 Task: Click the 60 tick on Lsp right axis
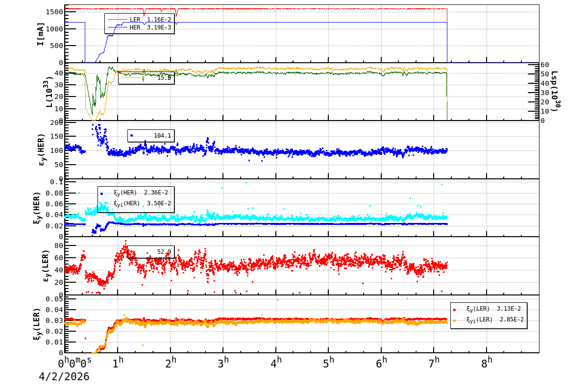(x=545, y=65)
